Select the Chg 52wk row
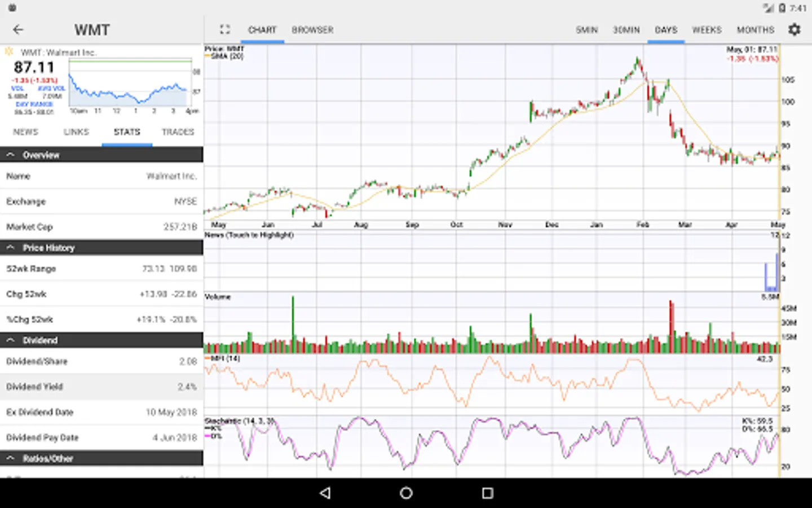This screenshot has height=508, width=812. [x=101, y=294]
